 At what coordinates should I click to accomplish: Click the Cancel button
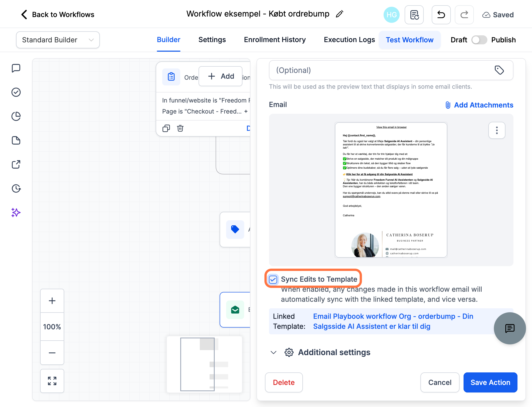click(x=440, y=382)
